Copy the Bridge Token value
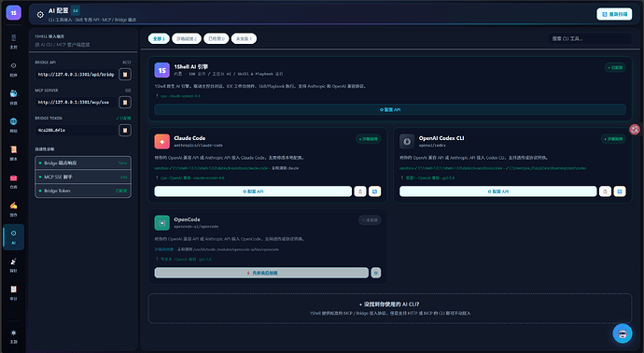 pos(125,130)
